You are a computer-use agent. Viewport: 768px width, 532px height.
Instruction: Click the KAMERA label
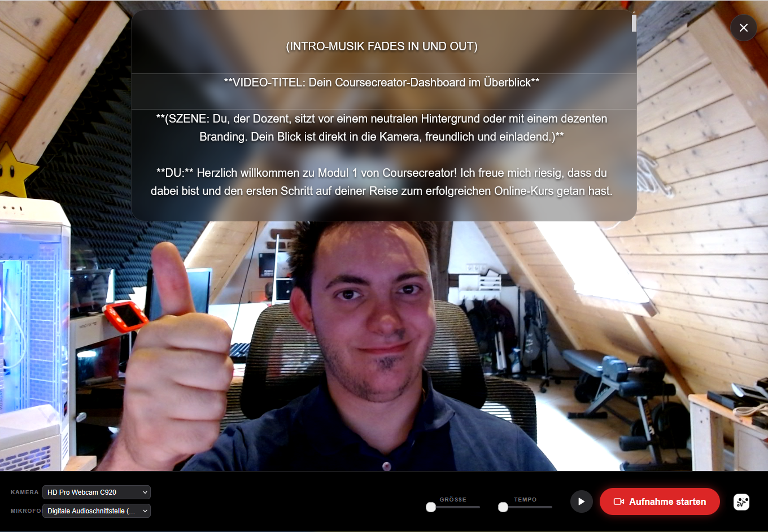(x=25, y=492)
